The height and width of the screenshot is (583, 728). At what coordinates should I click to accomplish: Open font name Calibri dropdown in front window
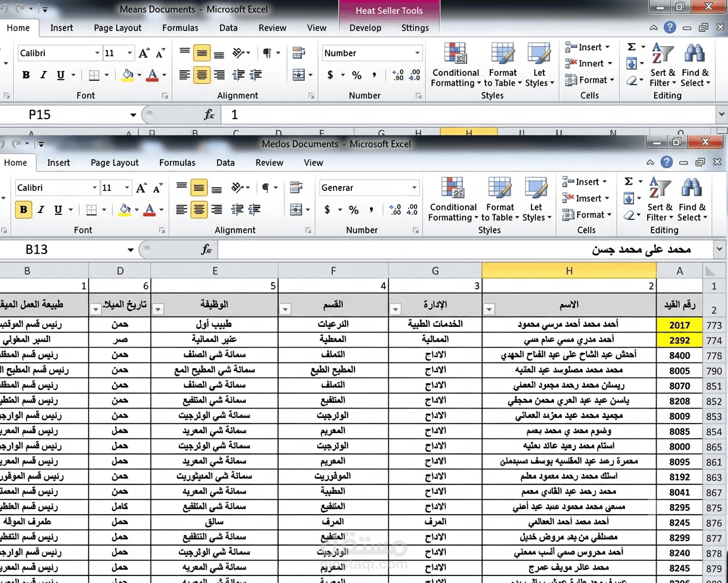(95, 188)
